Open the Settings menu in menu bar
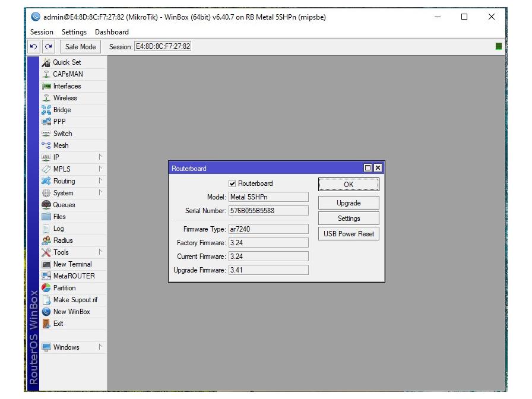Screen dimensions: 532x399 [x=74, y=32]
